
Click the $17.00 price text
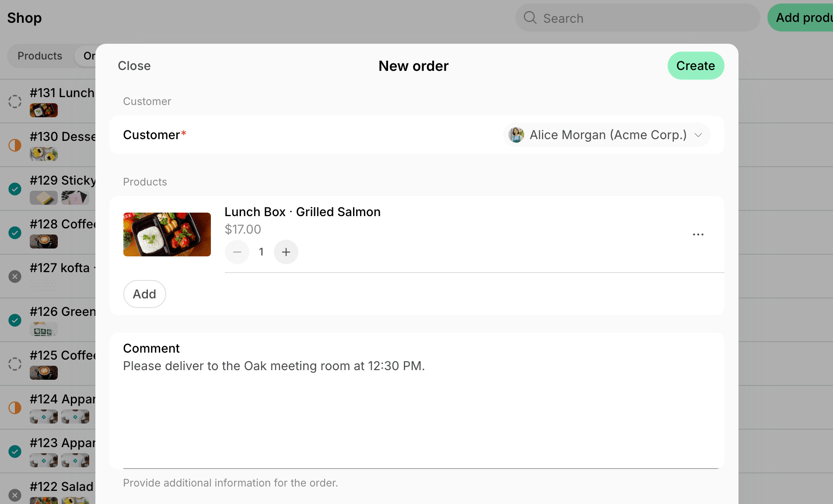(x=243, y=229)
